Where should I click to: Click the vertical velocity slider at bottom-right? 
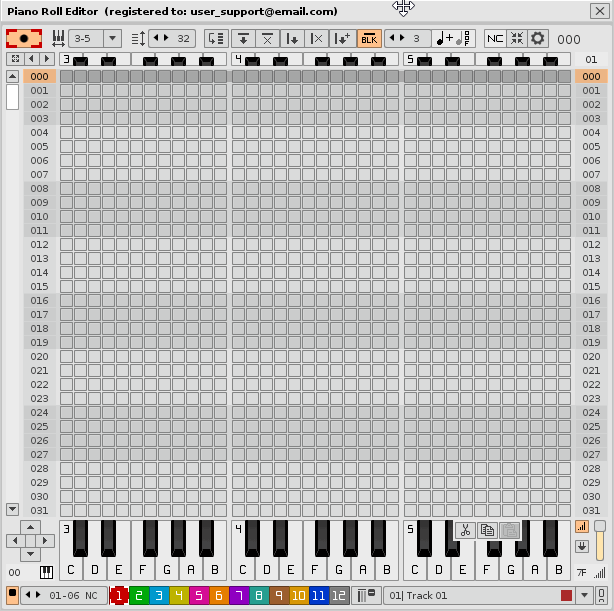click(600, 542)
